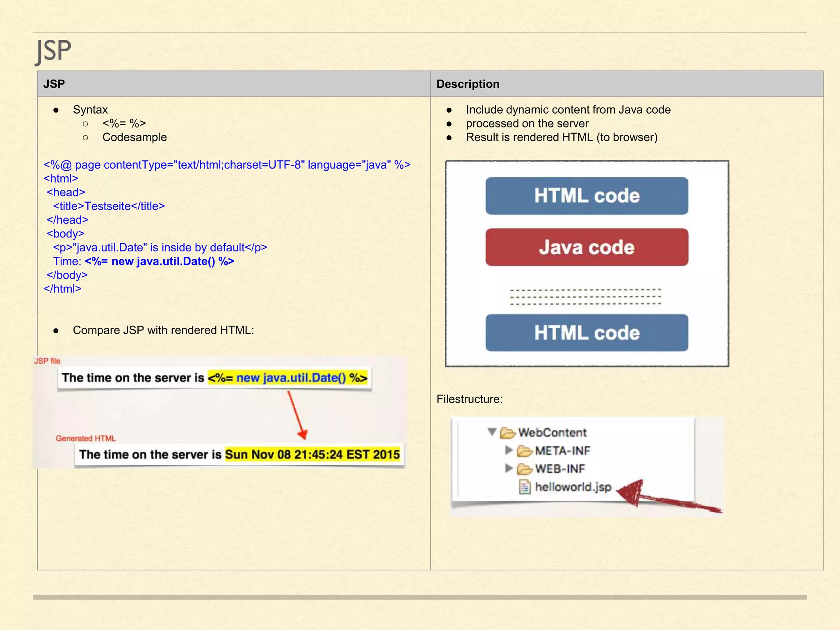Expand the WEB-INF folder arrow
Viewport: 840px width, 630px height.
[x=509, y=468]
